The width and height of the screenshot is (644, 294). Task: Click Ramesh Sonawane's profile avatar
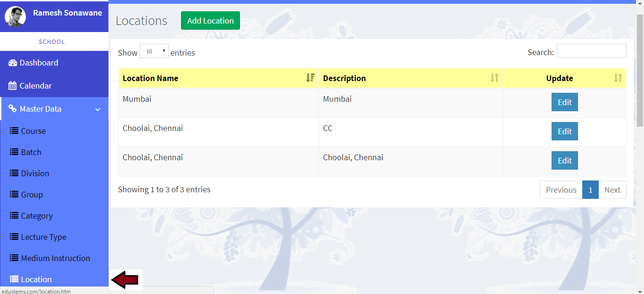(15, 16)
